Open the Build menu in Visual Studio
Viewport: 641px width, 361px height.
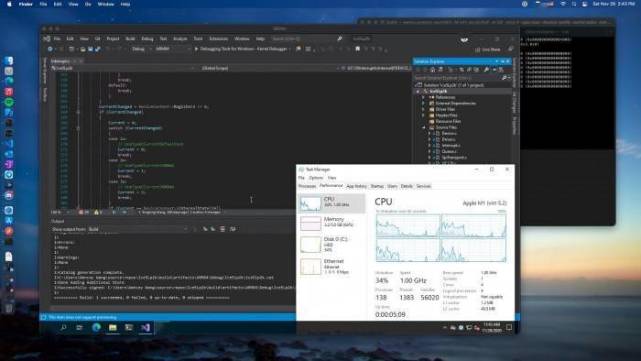click(x=130, y=39)
